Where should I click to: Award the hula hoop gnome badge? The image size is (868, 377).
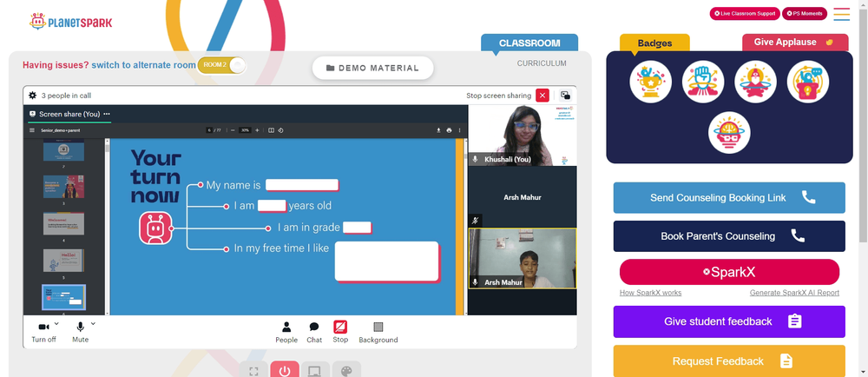(756, 82)
